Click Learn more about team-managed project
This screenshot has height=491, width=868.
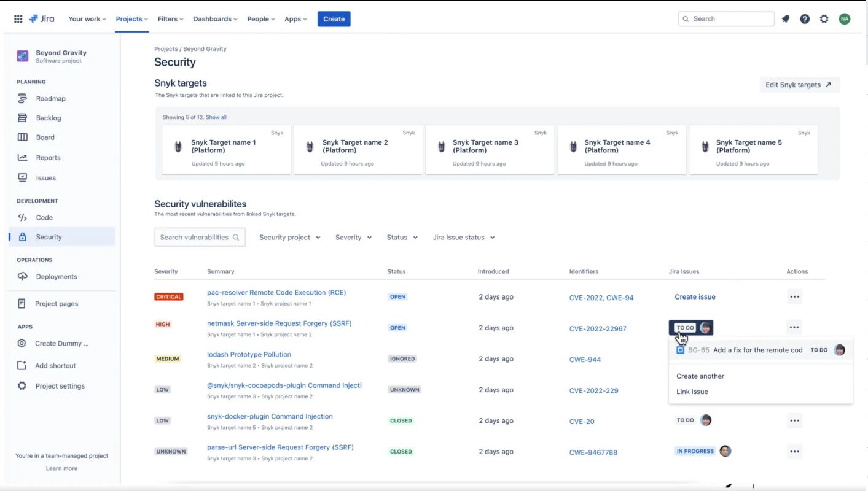(61, 468)
